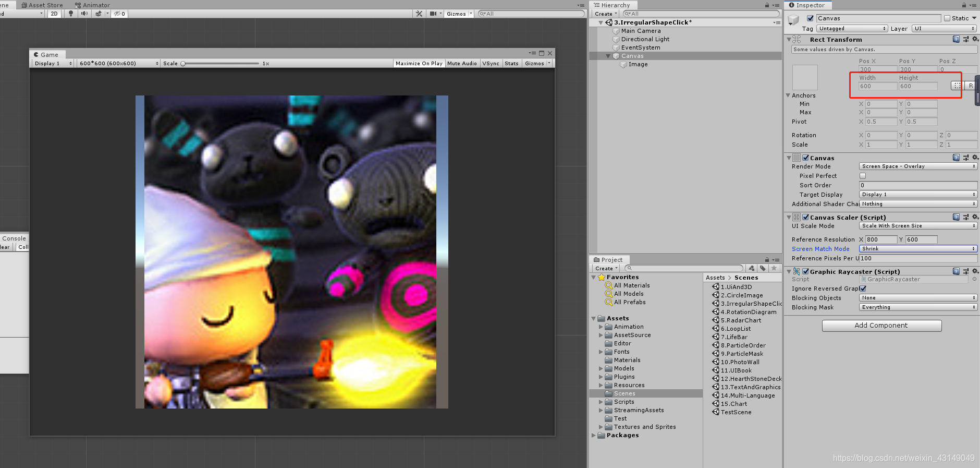Screen dimensions: 980x468
Task: Toggle scene effects layers icon
Action: (99, 14)
